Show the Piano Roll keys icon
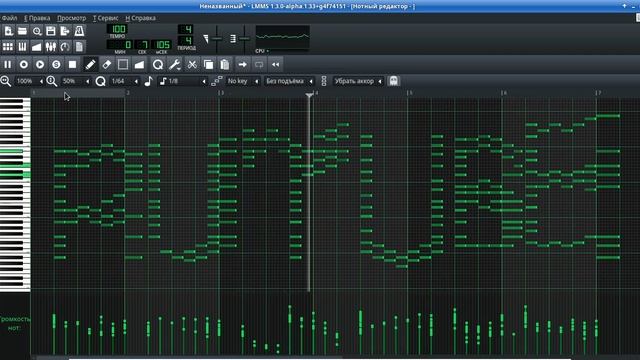This screenshot has width=640, height=360. pyautogui.click(x=22, y=47)
